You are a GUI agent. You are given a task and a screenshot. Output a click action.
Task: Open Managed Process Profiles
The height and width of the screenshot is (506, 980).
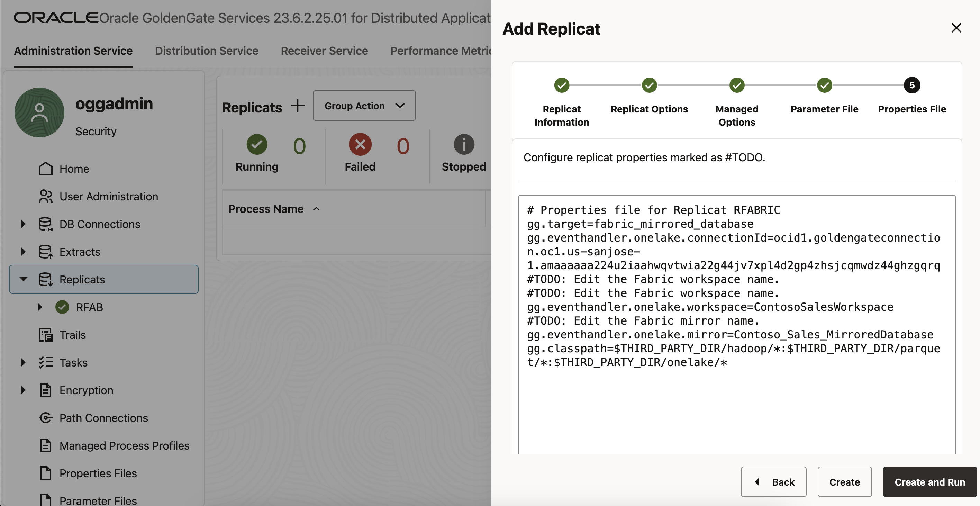coord(124,445)
